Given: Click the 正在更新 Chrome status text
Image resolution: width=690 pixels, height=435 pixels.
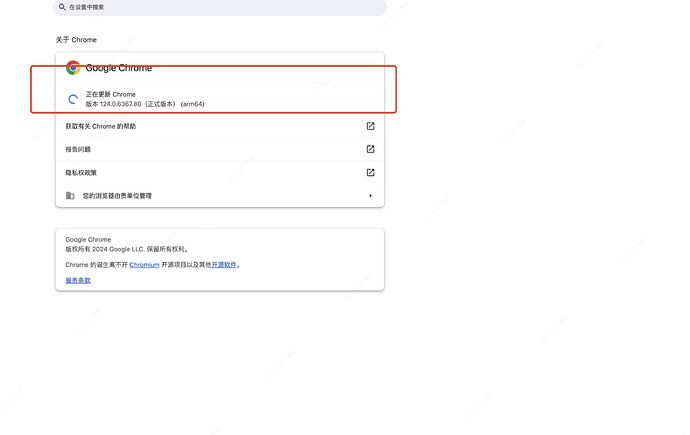Looking at the screenshot, I should [x=110, y=94].
